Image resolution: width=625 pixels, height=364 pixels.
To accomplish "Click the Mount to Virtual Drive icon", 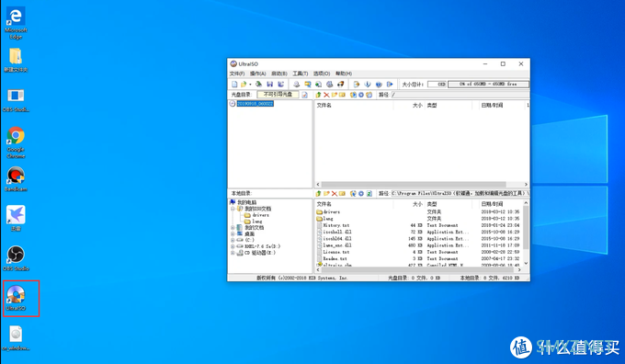I will [329, 85].
